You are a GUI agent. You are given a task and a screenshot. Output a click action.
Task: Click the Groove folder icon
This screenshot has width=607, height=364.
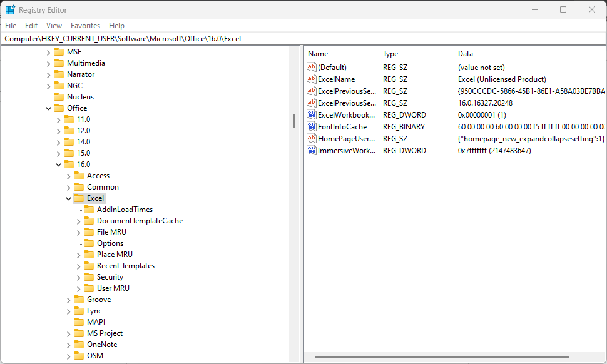(x=79, y=300)
